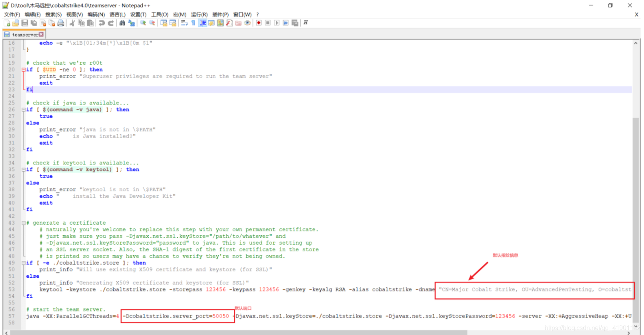Click the Copy toolbar icon
644x335 pixels.
click(x=81, y=23)
